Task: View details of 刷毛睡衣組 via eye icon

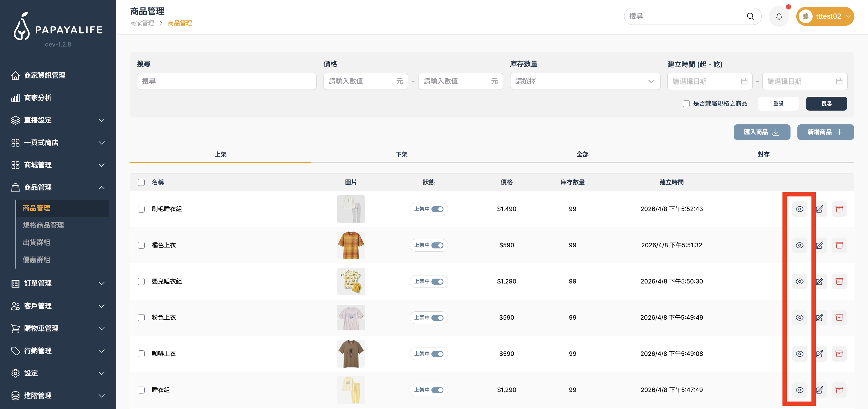Action: 799,209
